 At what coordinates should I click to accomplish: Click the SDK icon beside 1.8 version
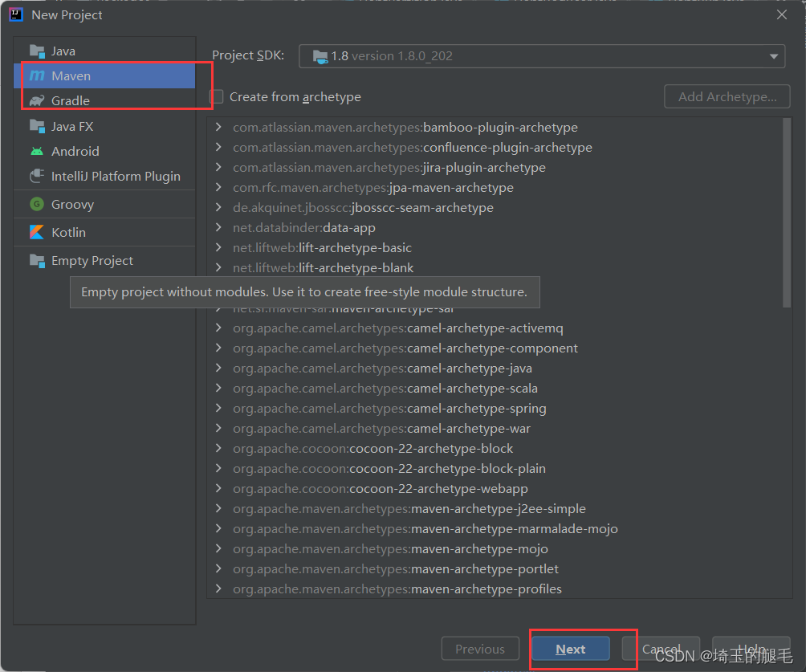click(316, 56)
